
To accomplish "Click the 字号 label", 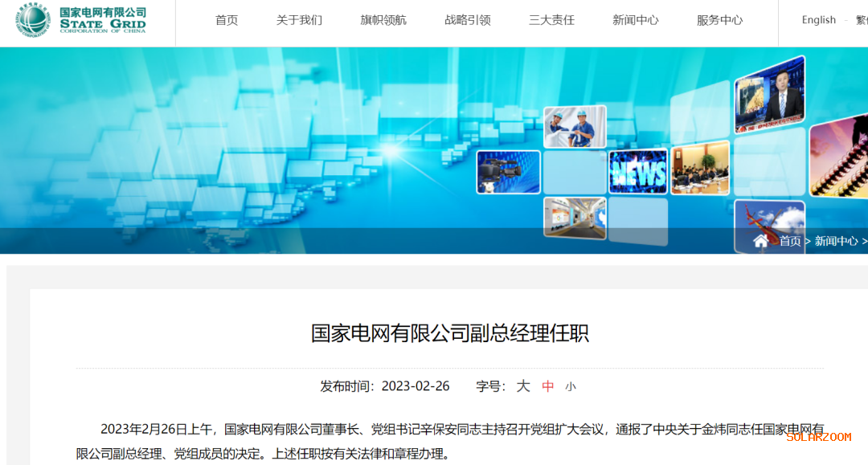I will click(490, 386).
